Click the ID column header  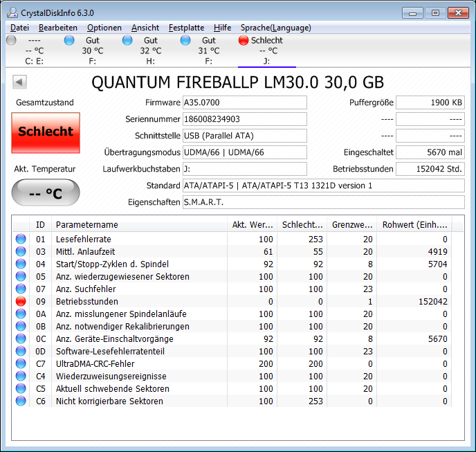click(40, 225)
